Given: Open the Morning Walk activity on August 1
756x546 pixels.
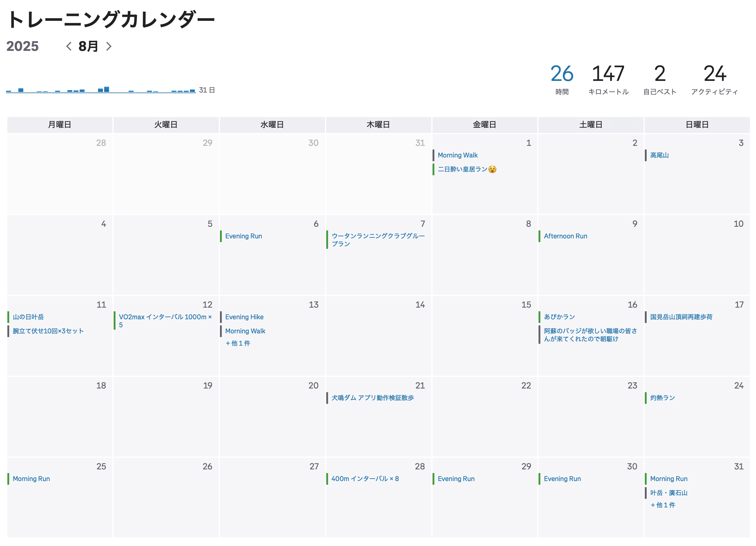Looking at the screenshot, I should pos(458,155).
